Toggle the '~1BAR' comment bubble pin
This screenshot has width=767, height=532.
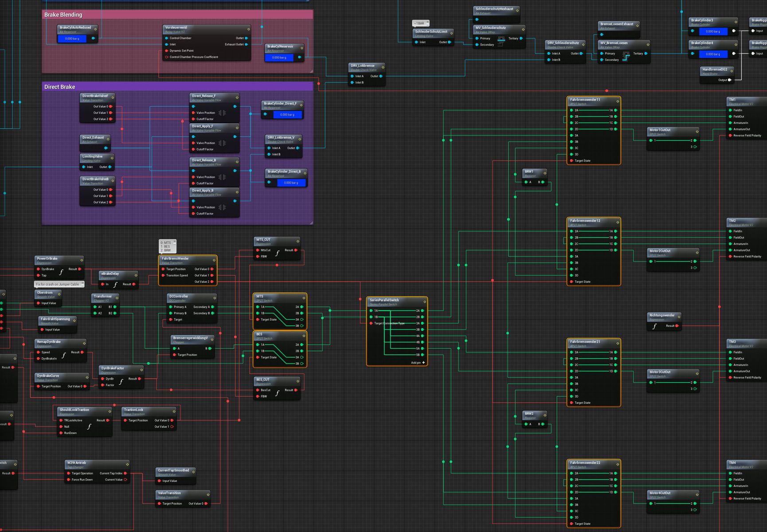[427, 22]
